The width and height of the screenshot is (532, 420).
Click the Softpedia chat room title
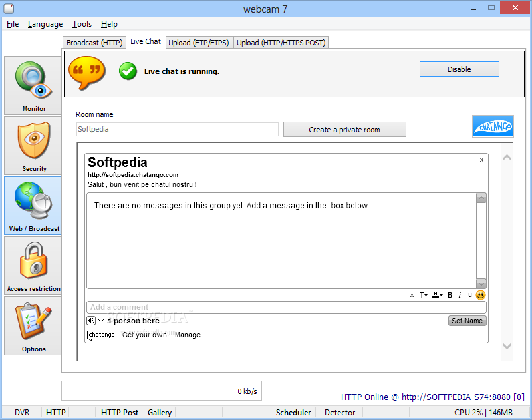click(x=118, y=162)
